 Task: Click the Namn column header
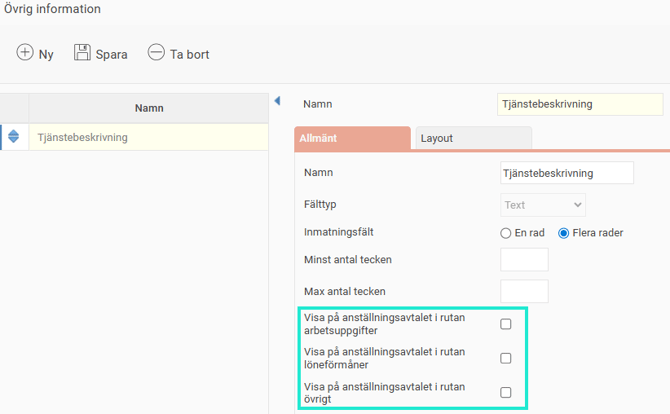pyautogui.click(x=148, y=108)
